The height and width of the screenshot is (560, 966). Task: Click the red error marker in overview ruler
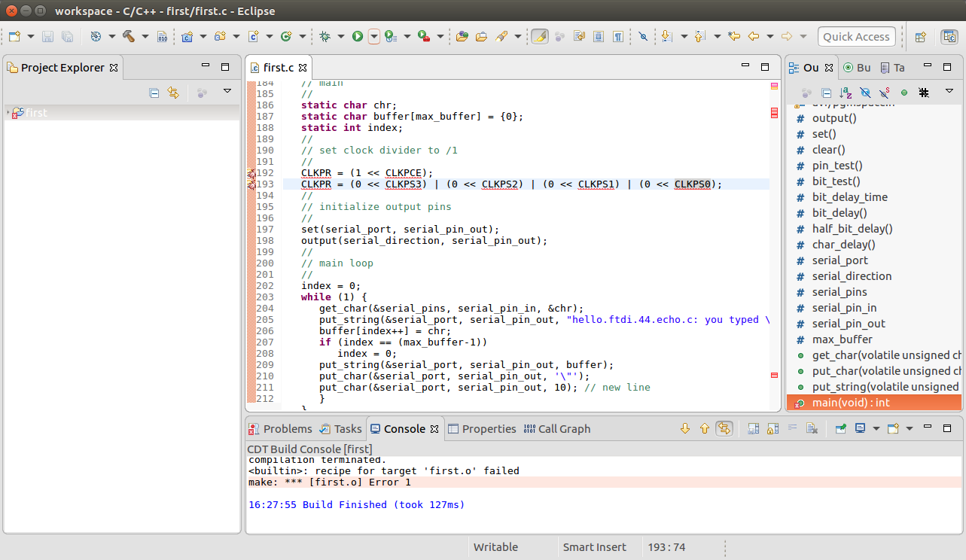(774, 114)
